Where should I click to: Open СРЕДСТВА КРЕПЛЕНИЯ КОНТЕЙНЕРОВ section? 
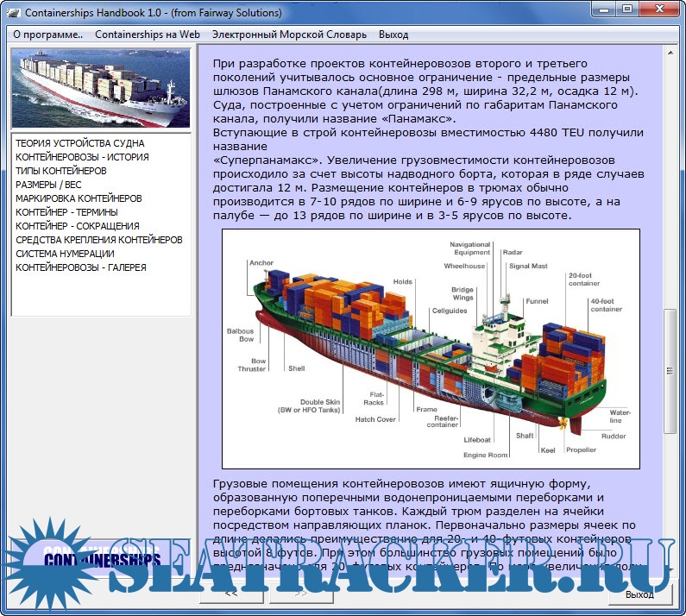tap(99, 240)
